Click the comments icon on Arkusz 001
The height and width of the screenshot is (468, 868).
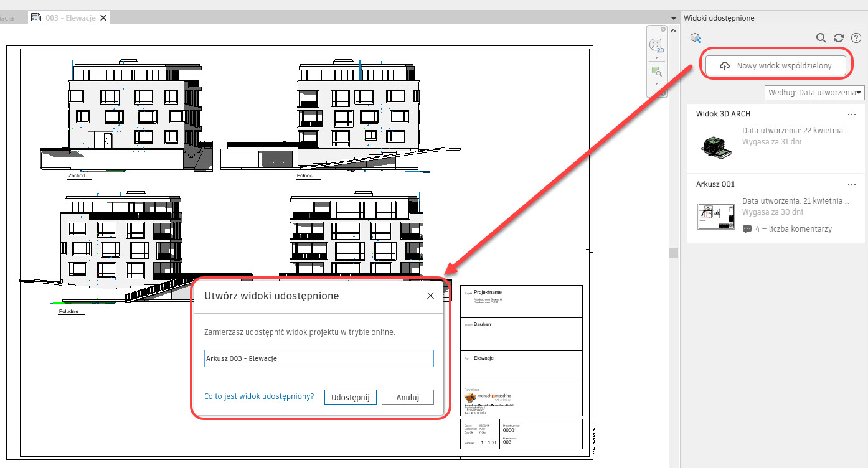(747, 229)
